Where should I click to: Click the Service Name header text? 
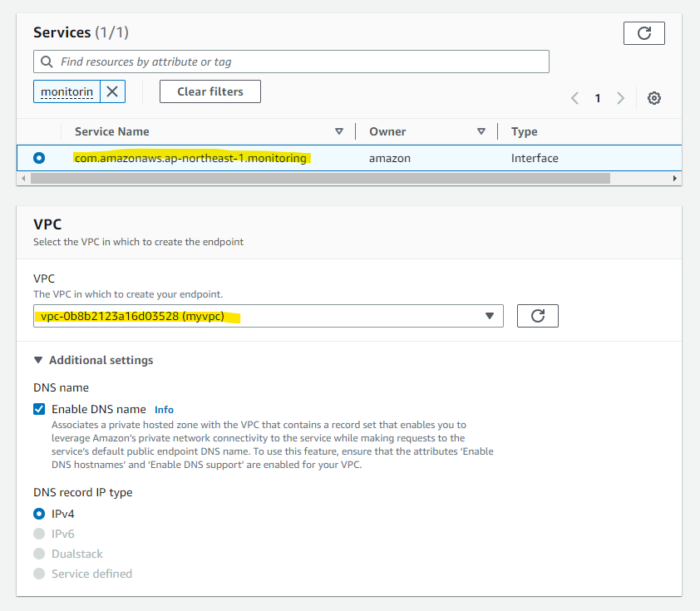[112, 131]
